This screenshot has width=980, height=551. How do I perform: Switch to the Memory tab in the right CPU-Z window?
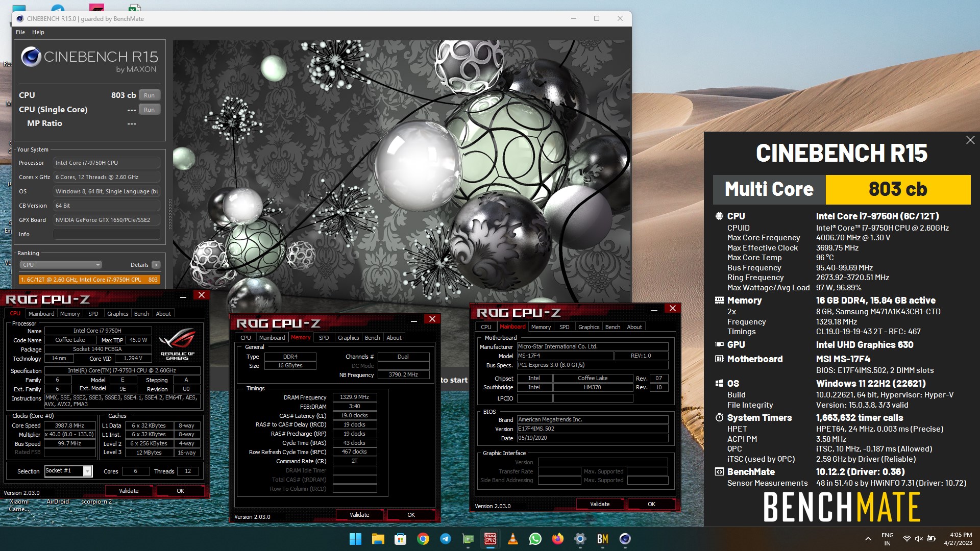(541, 327)
